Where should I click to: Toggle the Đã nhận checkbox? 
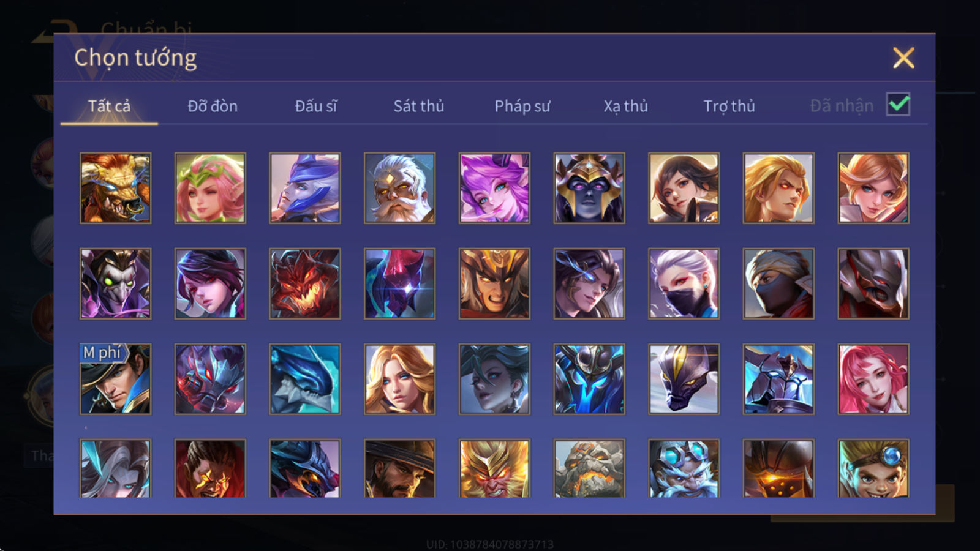[x=898, y=105]
